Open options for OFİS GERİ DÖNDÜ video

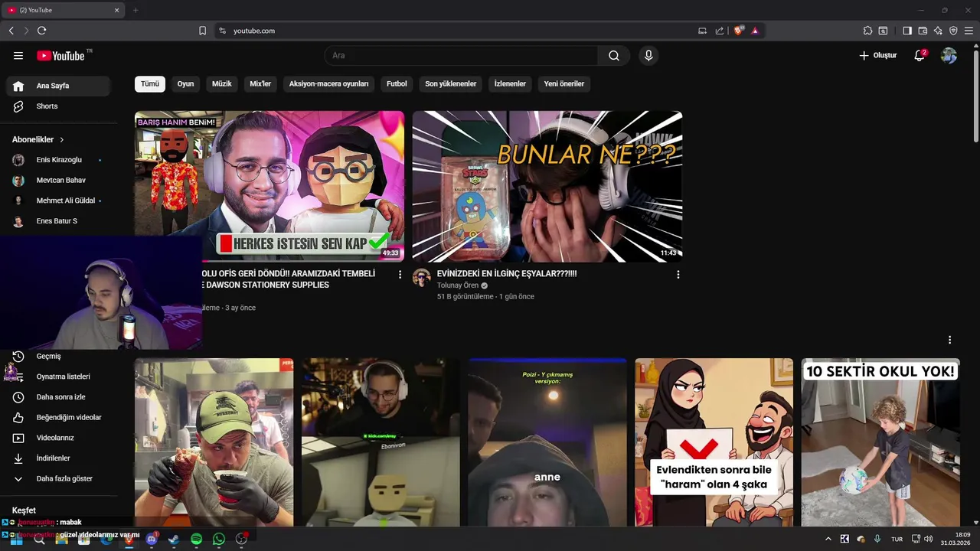(x=400, y=274)
